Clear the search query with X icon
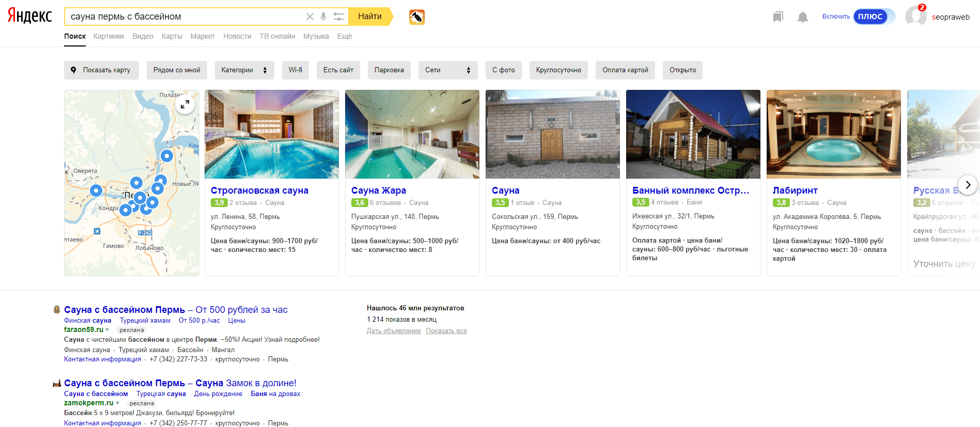980x427 pixels. tap(310, 17)
